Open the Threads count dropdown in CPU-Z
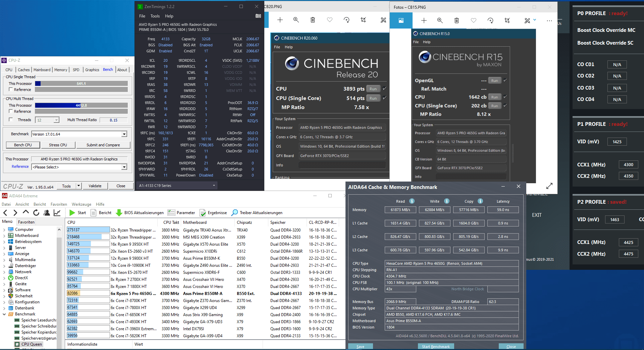 56,120
